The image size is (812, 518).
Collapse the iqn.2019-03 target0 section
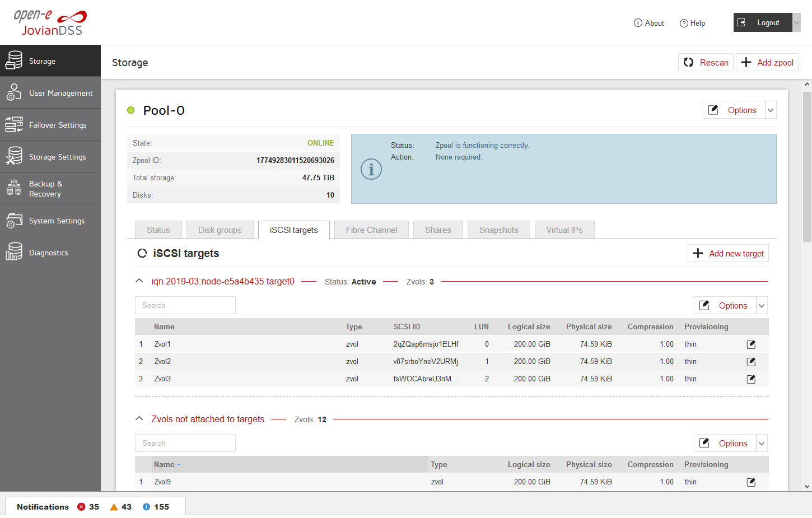139,281
